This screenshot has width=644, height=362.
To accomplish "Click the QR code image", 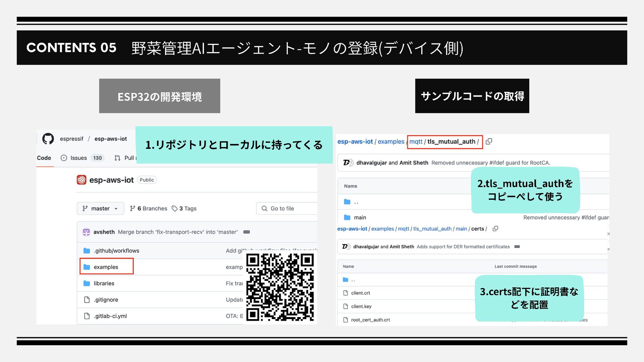I will (x=280, y=287).
